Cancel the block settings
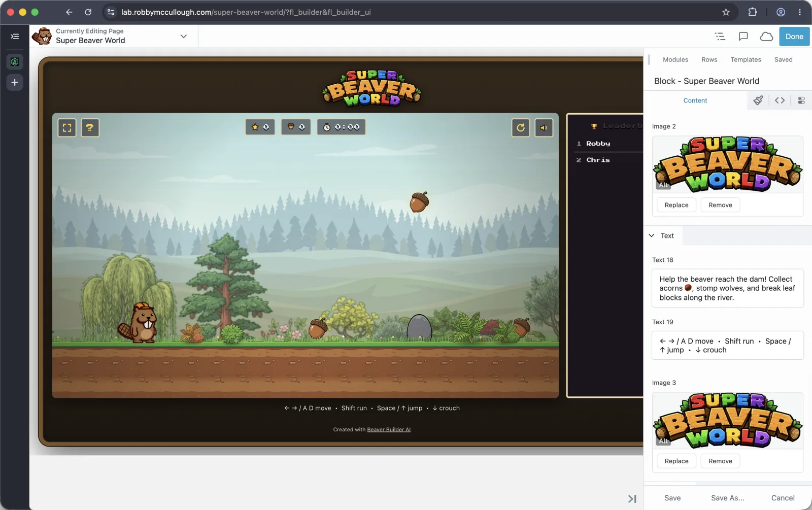Viewport: 812px width, 510px height. (x=783, y=498)
